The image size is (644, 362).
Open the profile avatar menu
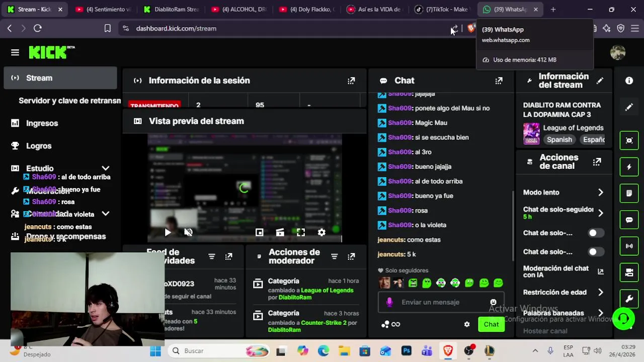pyautogui.click(x=618, y=52)
